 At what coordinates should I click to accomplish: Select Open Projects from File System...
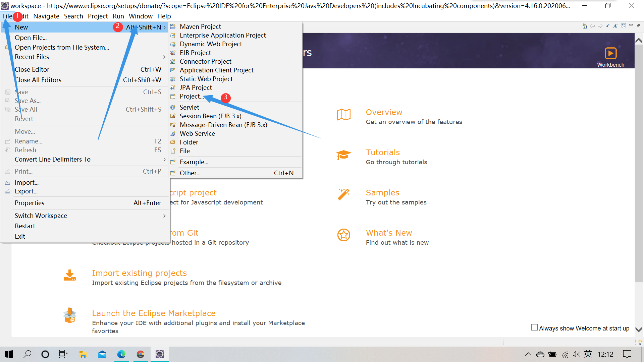click(62, 47)
